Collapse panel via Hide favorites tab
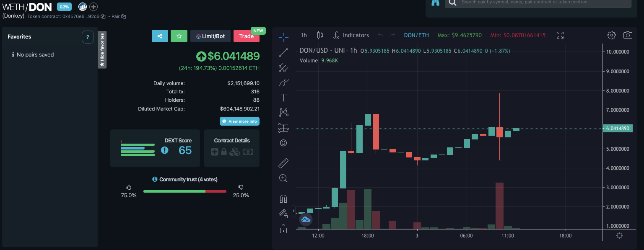Screen dimensions: 644x250 coord(102,49)
